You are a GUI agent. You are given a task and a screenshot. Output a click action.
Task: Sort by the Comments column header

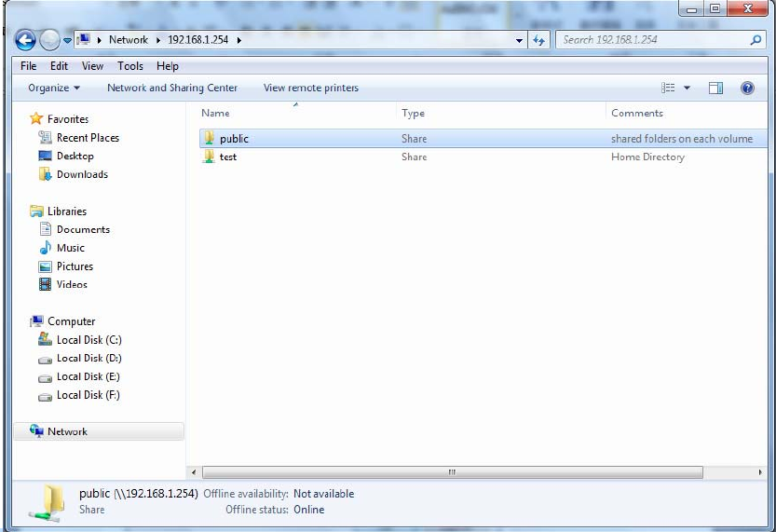tap(637, 113)
